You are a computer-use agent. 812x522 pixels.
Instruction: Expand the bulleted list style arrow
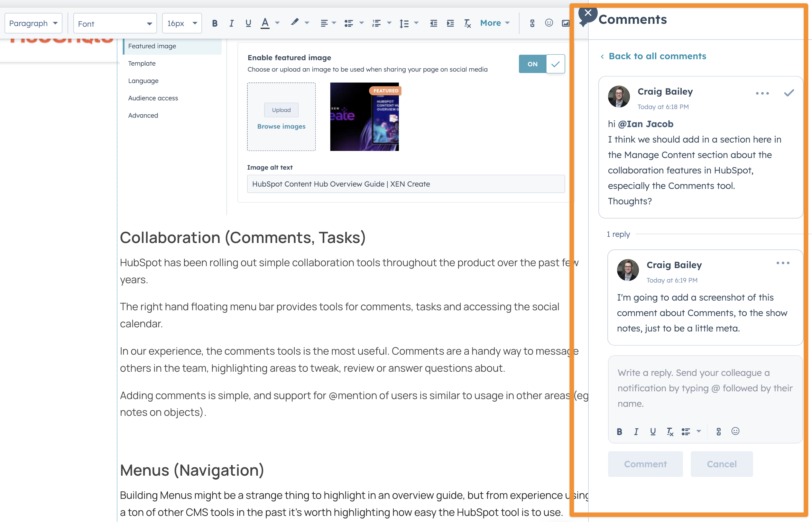362,23
